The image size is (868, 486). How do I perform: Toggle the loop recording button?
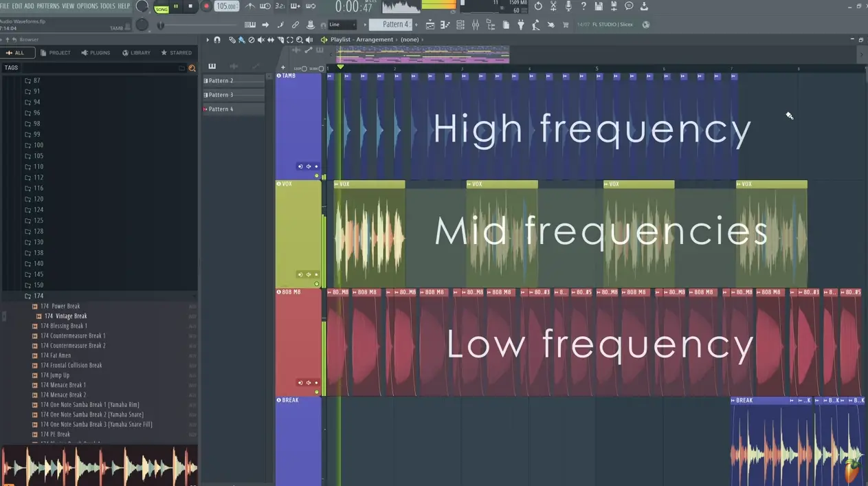click(x=311, y=6)
